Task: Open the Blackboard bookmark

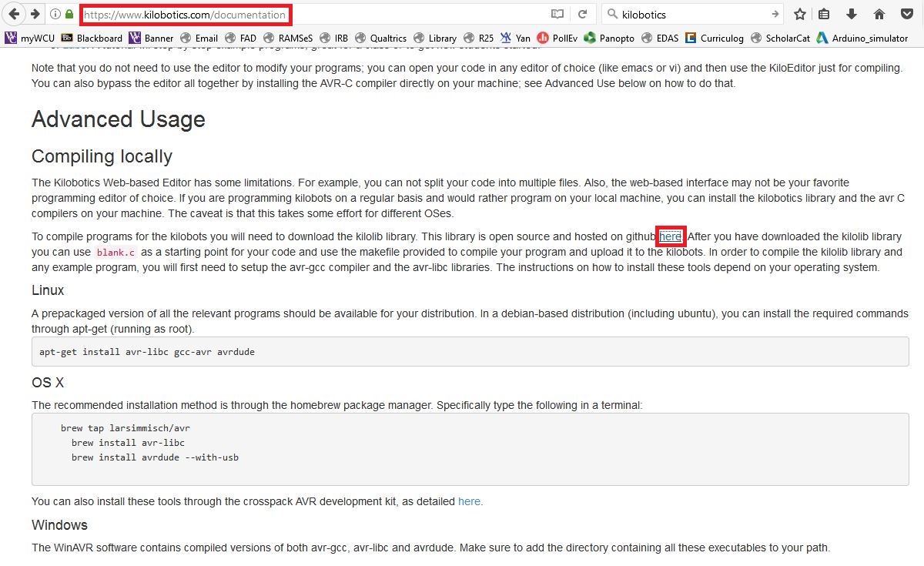Action: coord(92,38)
